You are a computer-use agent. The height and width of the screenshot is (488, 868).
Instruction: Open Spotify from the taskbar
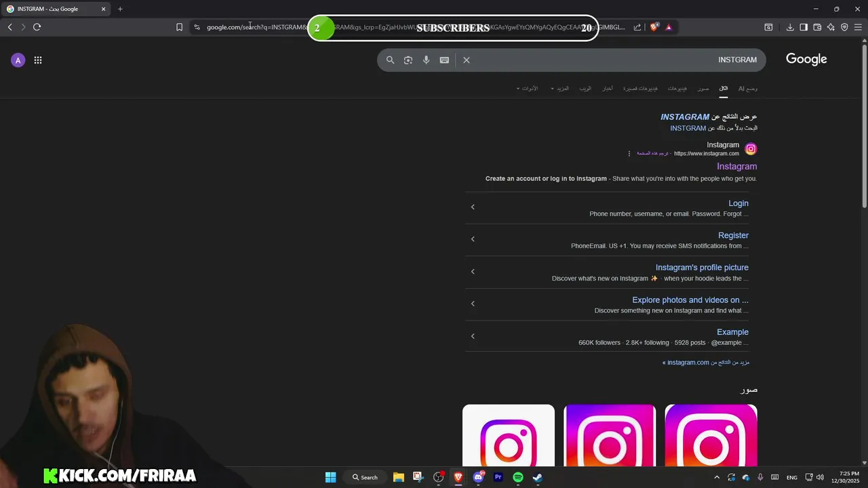click(x=518, y=477)
